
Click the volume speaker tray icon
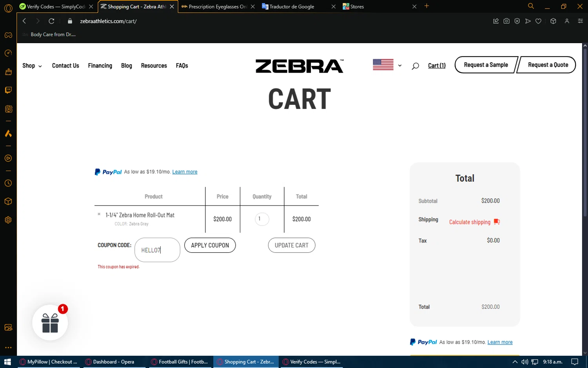[524, 362]
